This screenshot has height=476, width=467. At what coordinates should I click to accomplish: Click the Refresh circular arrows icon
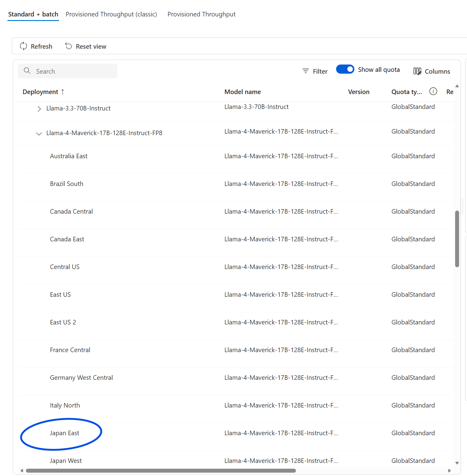click(x=23, y=46)
